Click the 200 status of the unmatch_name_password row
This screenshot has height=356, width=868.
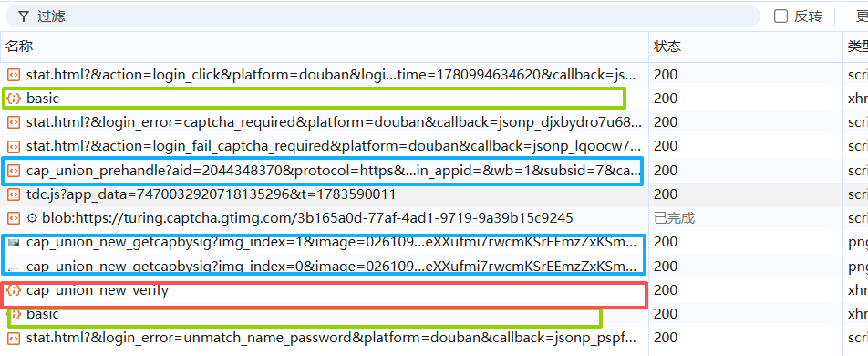pyautogui.click(x=666, y=338)
